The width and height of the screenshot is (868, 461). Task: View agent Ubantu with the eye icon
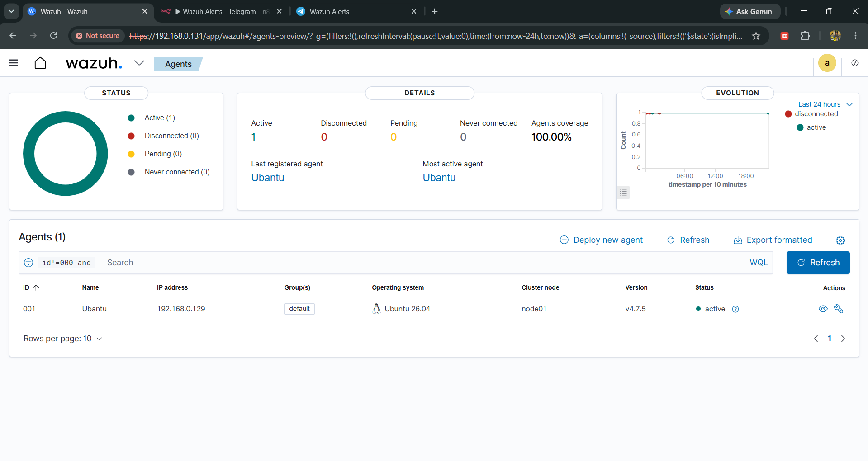[823, 309]
